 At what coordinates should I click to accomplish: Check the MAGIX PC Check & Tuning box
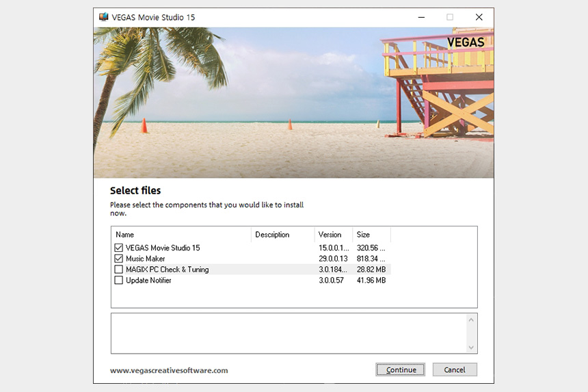(118, 270)
